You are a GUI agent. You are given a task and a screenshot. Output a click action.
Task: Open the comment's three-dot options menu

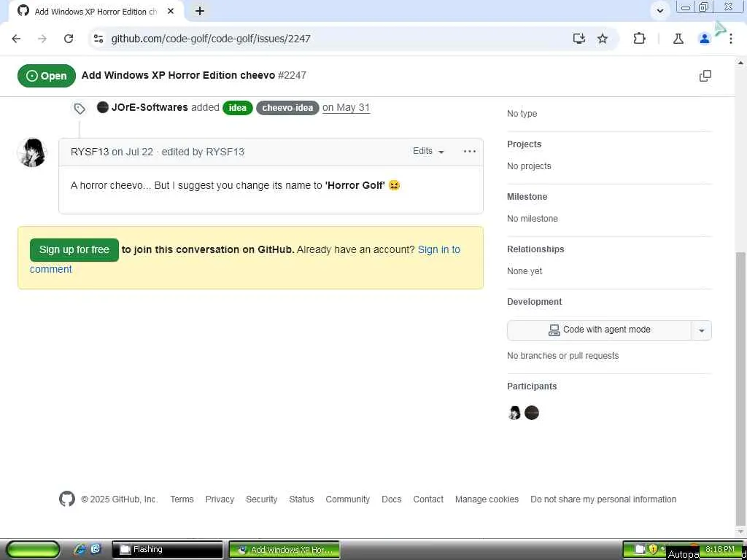tap(469, 152)
